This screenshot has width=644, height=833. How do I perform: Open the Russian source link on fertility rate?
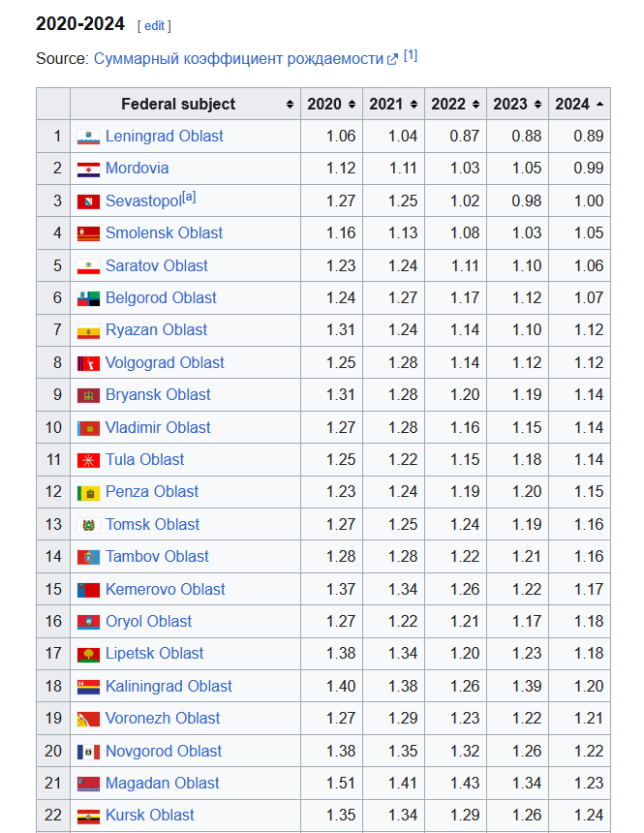(245, 58)
